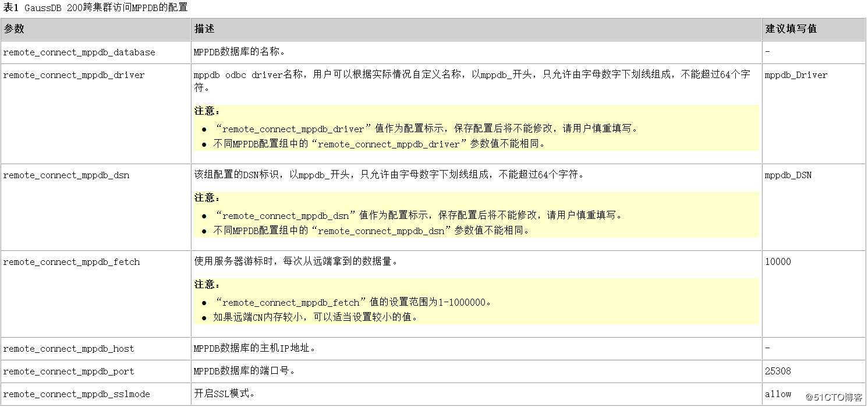Click the note that remote_connect_mppdb_dsn 值作为配置标示
Image resolution: width=868 pixels, height=407 pixels.
pyautogui.click(x=418, y=215)
